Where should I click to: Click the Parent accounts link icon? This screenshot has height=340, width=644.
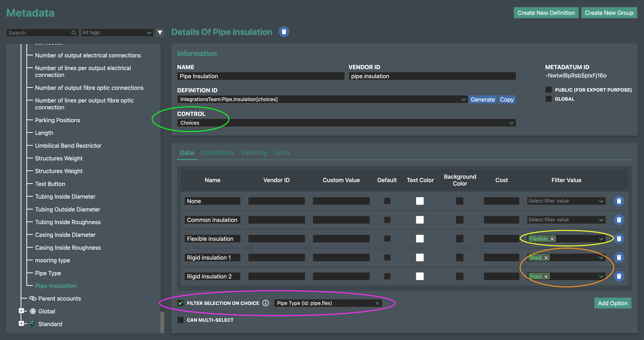pos(33,299)
